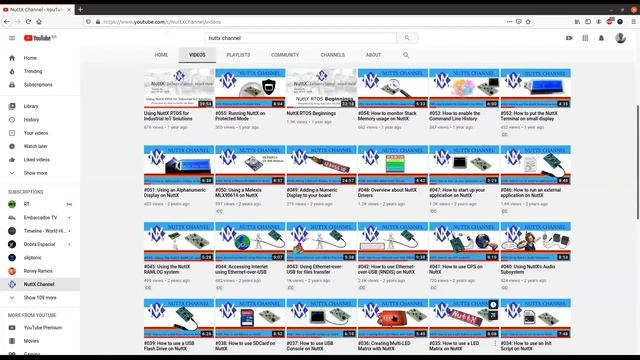
Task: Open thumbnail #041 How to use GPS
Action: [464, 241]
